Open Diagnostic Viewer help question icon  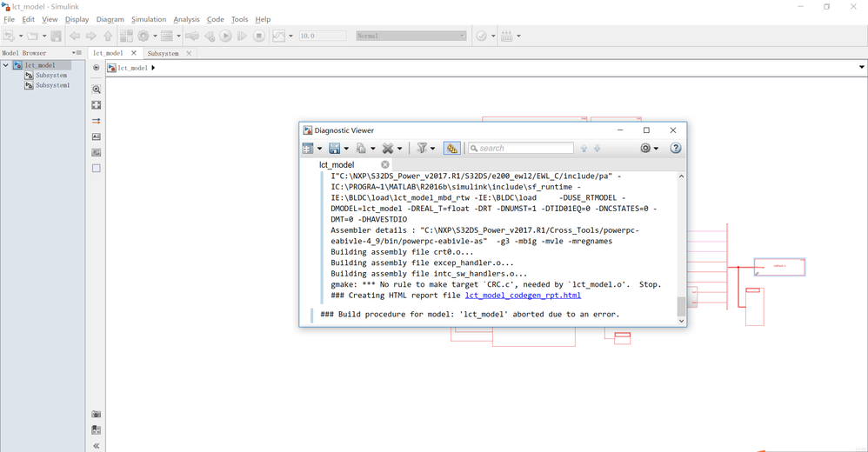tap(676, 149)
